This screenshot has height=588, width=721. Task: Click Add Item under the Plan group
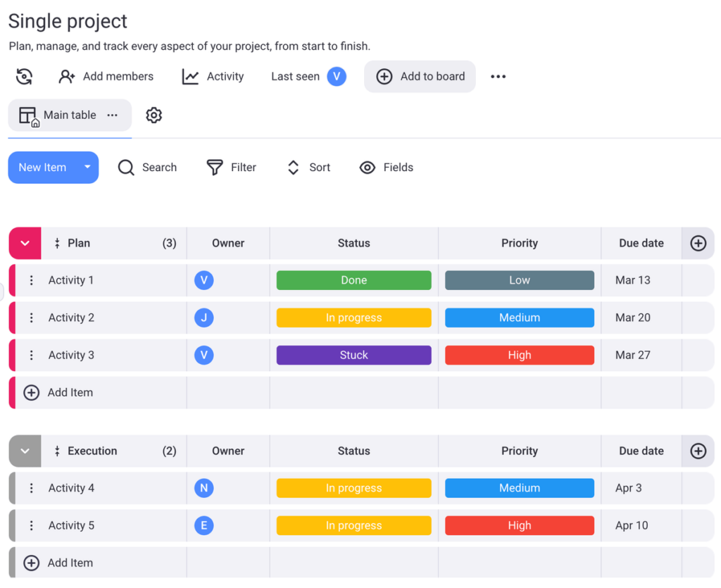61,392
